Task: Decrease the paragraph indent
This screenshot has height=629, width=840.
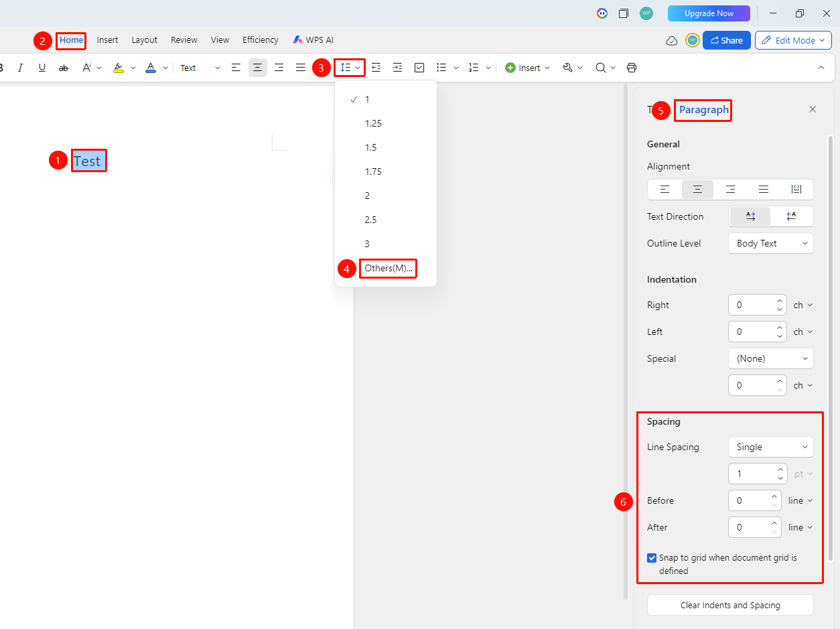Action: point(376,68)
